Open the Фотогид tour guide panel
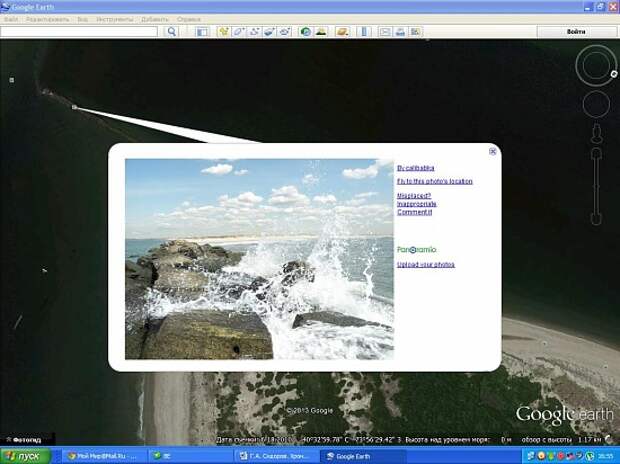The height and width of the screenshot is (464, 620). (27, 440)
